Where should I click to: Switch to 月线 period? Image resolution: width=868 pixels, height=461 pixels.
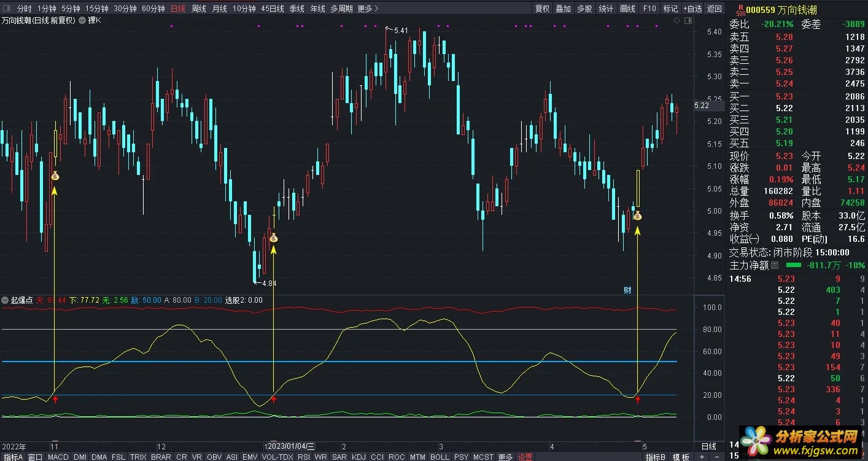pos(220,9)
